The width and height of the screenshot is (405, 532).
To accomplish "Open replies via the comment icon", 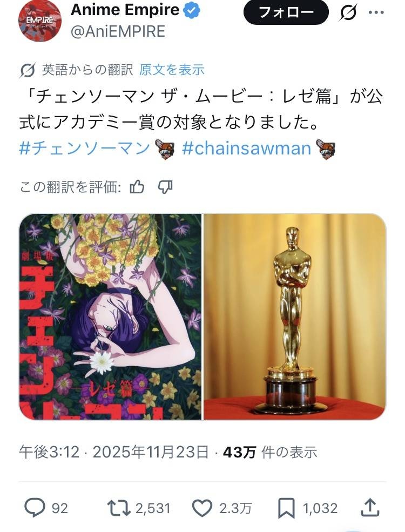I will [x=35, y=508].
